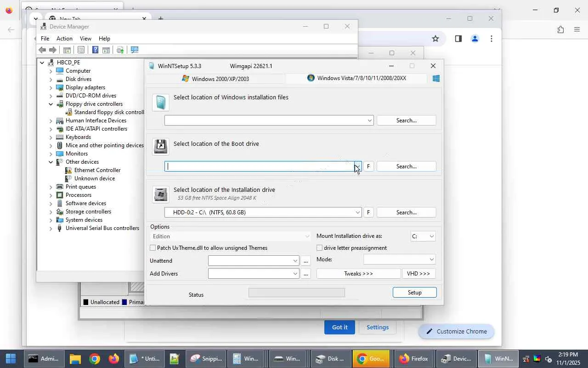
Task: Switch to the Windows 2000/XP/2003 tab
Action: point(215,79)
